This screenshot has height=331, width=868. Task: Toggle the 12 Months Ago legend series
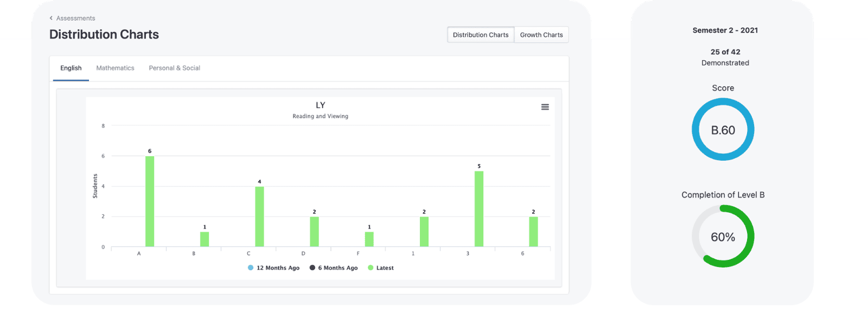[x=274, y=268]
